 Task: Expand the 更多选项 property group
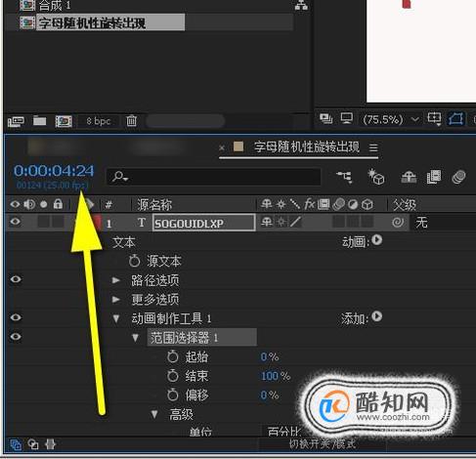click(x=115, y=299)
